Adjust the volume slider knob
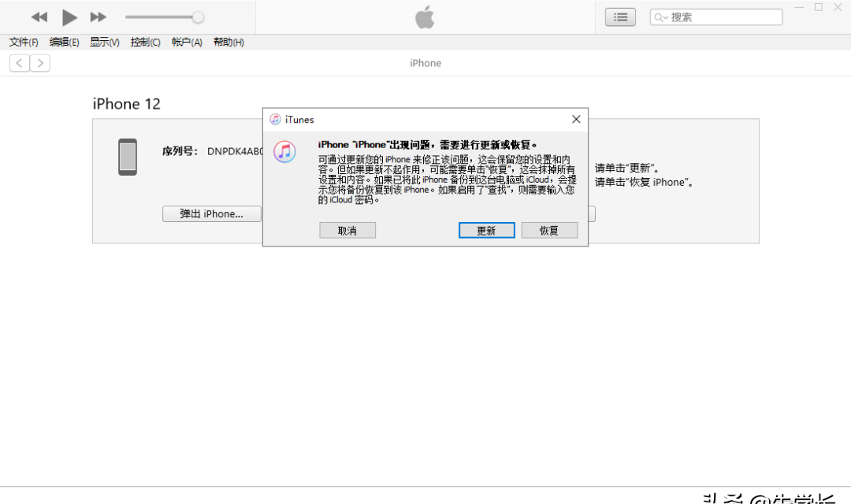 point(198,17)
